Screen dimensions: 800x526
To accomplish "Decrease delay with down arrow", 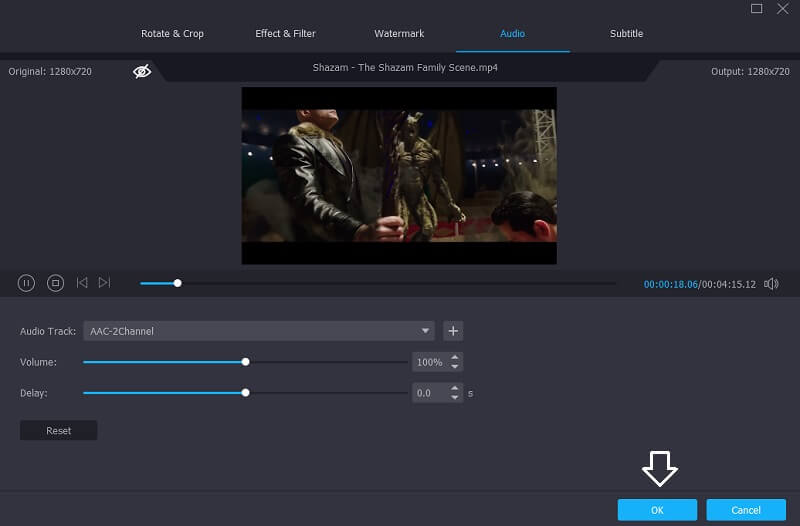I will click(455, 397).
